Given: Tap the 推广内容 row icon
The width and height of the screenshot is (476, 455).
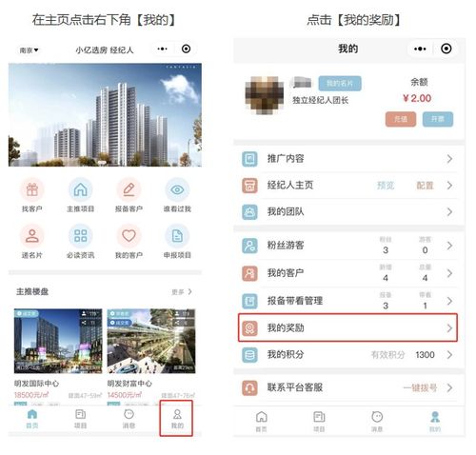Looking at the screenshot, I should [x=249, y=159].
